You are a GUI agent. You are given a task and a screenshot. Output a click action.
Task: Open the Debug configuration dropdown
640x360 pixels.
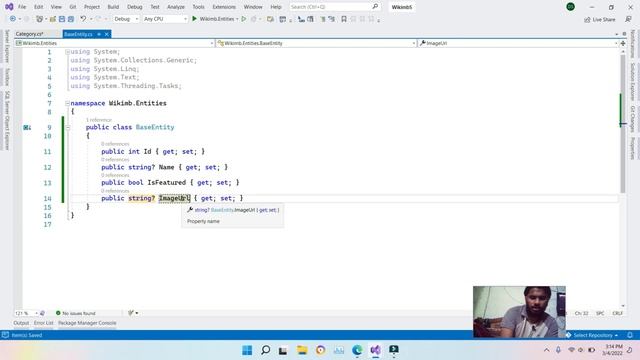126,19
